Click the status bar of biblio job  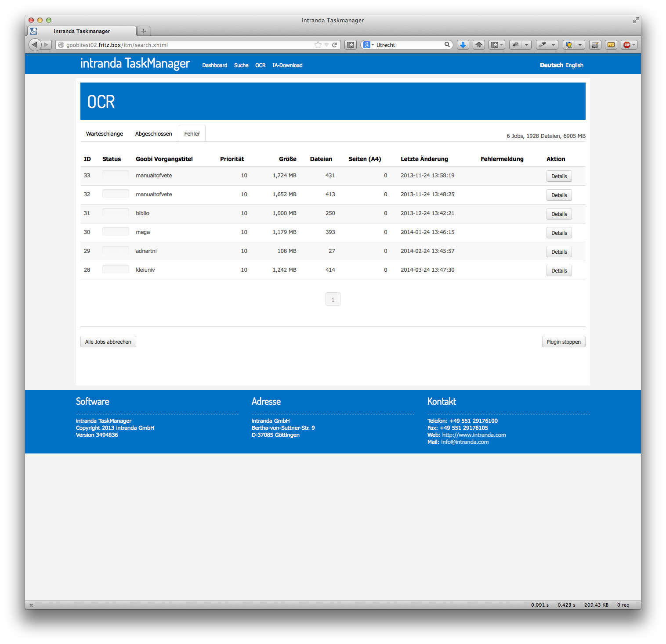pos(116,212)
